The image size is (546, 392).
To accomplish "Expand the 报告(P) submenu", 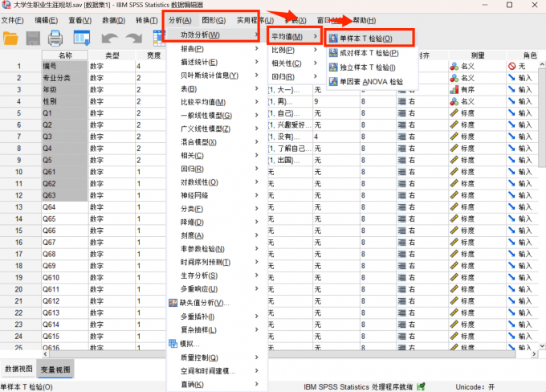I will coord(217,49).
